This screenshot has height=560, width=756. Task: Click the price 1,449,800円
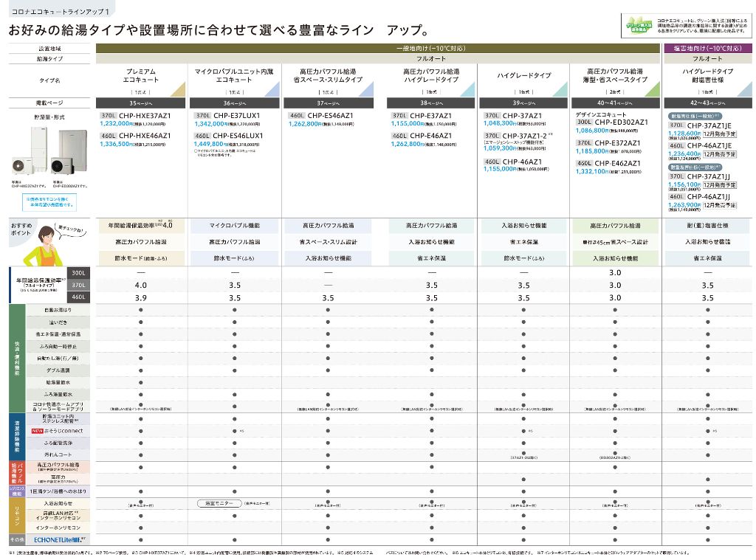tap(210, 144)
